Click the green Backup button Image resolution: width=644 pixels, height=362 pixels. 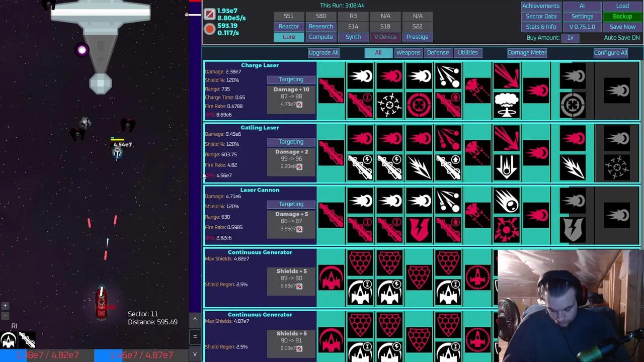click(x=622, y=16)
